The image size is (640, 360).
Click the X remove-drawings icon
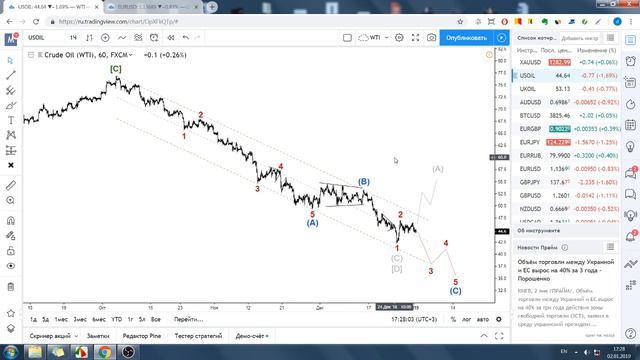pyautogui.click(x=11, y=165)
